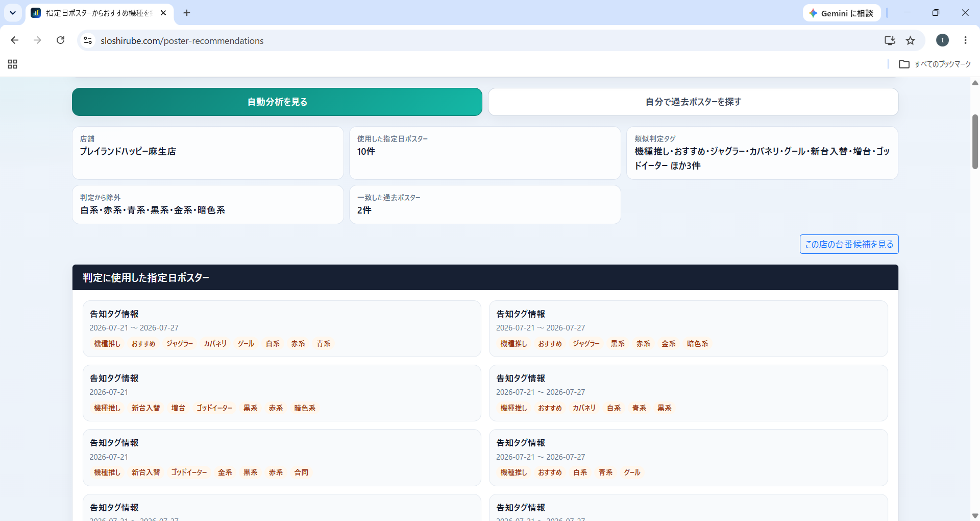Viewport: 980px width, 521px height.
Task: Click the 10件 poster count value
Action: pyautogui.click(x=366, y=151)
